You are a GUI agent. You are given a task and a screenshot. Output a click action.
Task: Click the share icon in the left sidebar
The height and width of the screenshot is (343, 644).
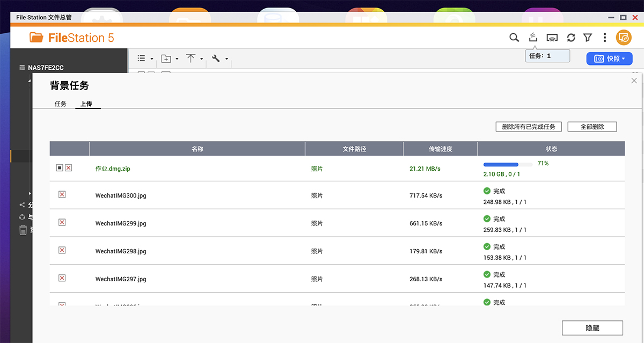tap(22, 205)
